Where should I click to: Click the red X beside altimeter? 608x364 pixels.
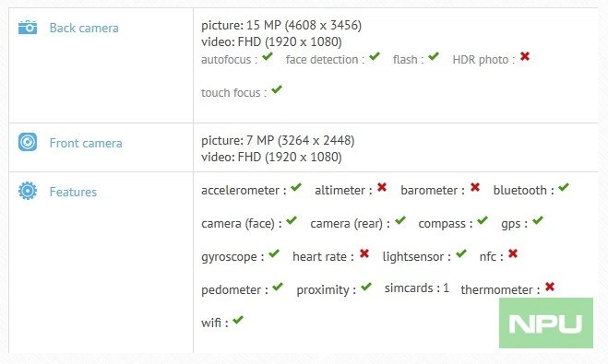point(382,187)
